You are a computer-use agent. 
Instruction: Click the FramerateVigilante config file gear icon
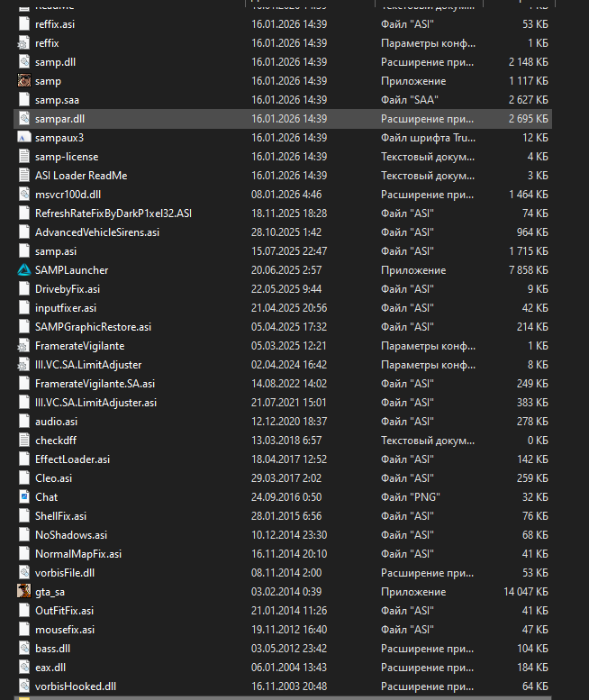pos(24,346)
